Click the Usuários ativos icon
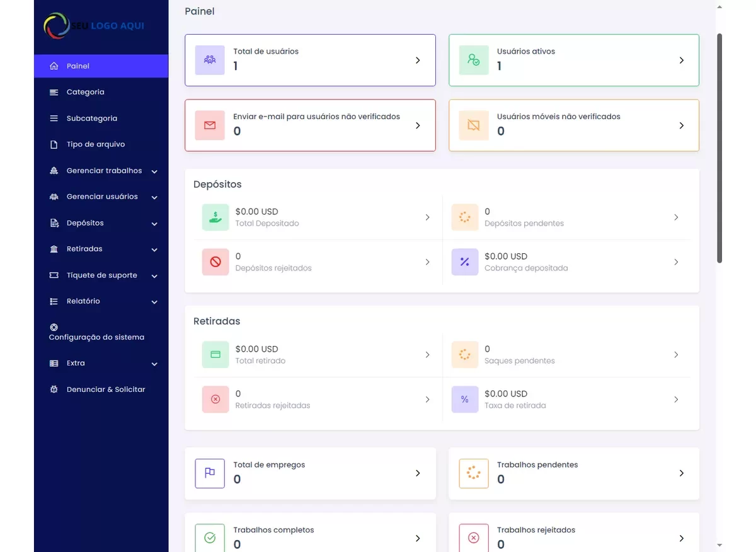 click(x=473, y=60)
